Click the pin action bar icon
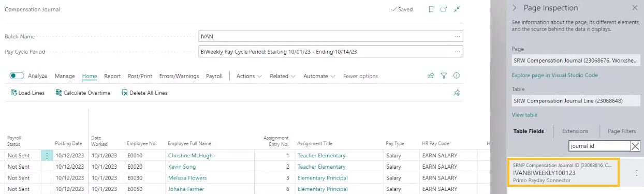 click(x=457, y=93)
